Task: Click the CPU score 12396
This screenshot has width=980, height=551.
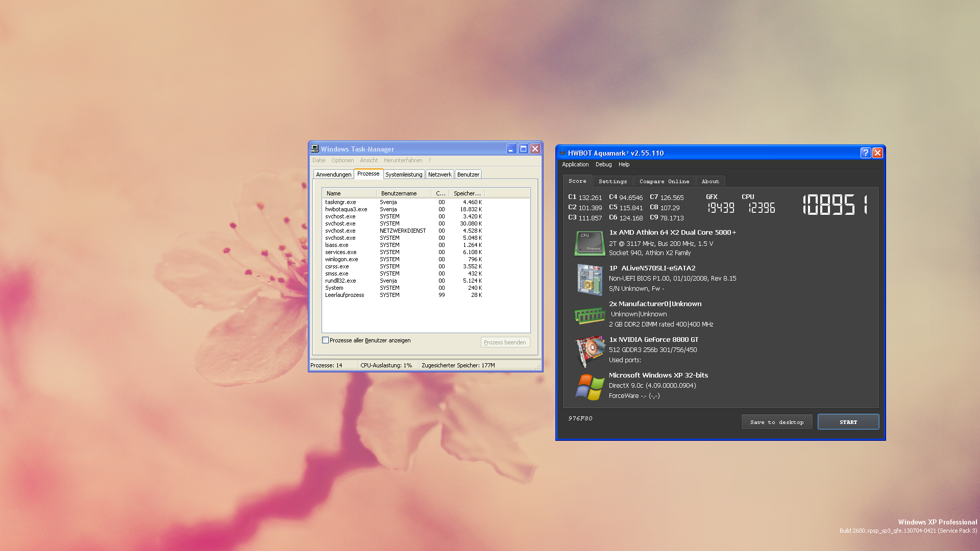Action: [762, 208]
